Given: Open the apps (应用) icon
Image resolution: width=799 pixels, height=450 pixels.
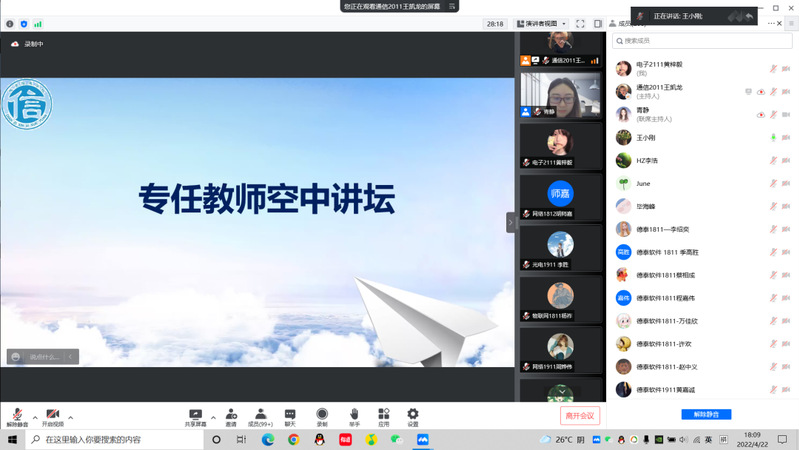Looking at the screenshot, I should 383,416.
